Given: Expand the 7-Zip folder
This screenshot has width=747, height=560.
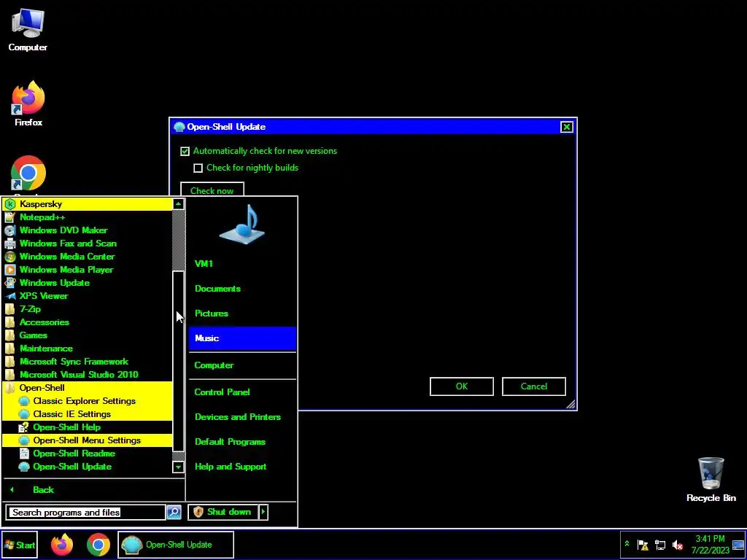Looking at the screenshot, I should tap(88, 309).
